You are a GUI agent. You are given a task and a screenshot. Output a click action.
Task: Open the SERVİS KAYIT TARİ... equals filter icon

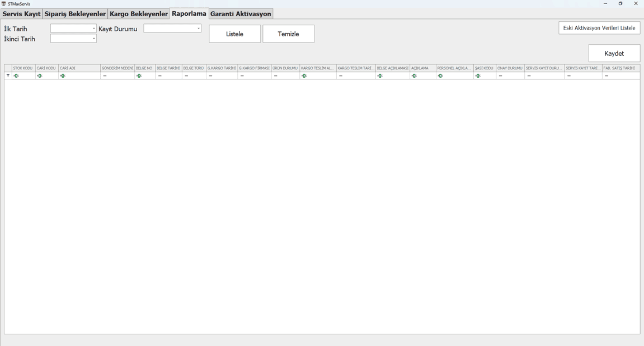(569, 75)
